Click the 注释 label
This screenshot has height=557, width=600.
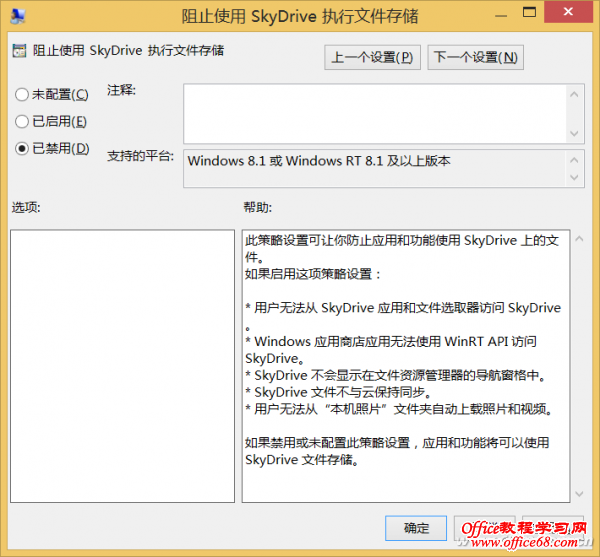tap(121, 90)
